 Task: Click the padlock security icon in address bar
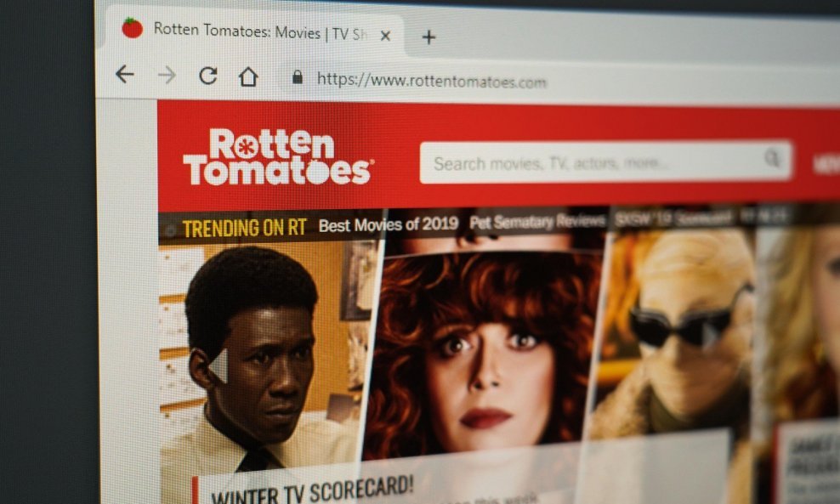pos(298,77)
